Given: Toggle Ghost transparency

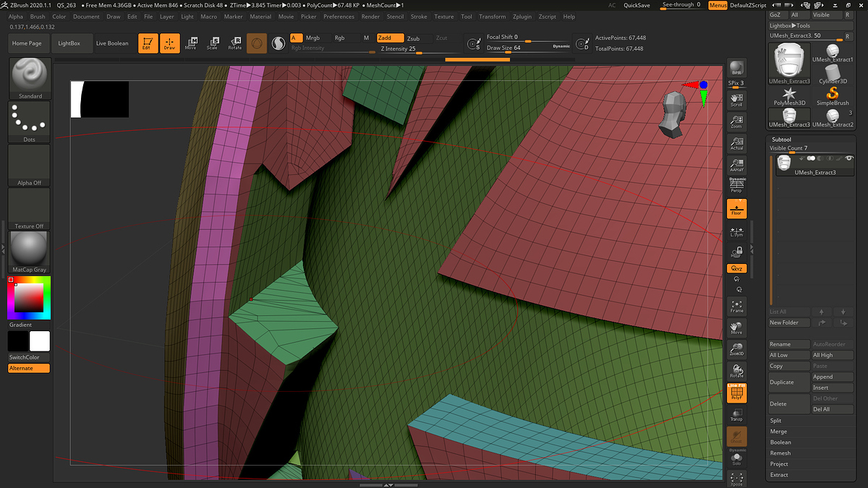Looking at the screenshot, I should point(736,437).
